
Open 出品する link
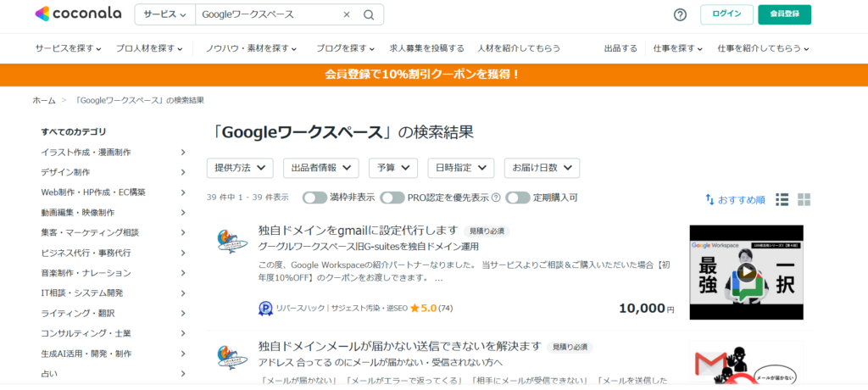tap(620, 49)
